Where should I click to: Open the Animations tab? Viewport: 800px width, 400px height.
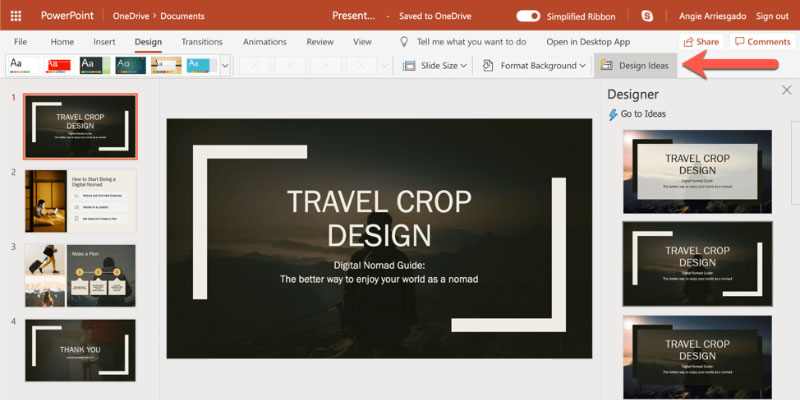[x=265, y=42]
